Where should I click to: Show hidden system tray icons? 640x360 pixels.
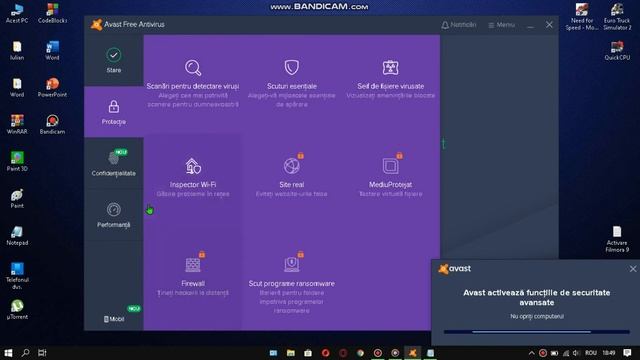(x=531, y=353)
